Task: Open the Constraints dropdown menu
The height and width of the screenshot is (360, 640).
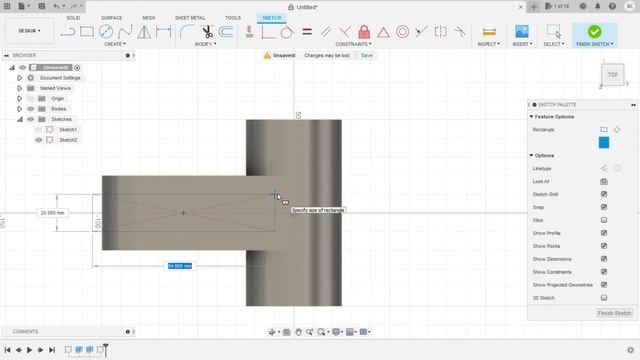Action: click(x=353, y=44)
